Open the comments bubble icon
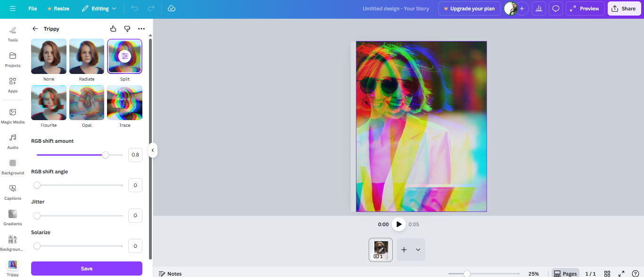 [555, 8]
